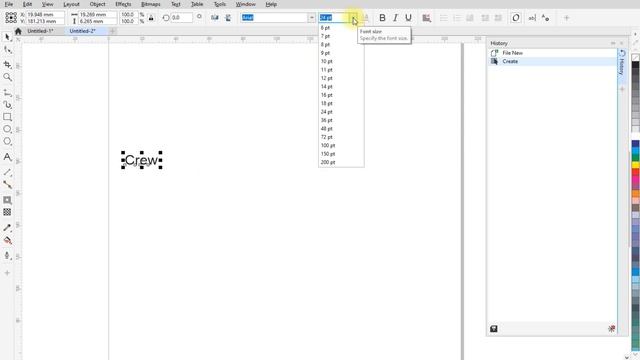
Task: Collapse the font size dropdown arrow
Action: pos(354,18)
